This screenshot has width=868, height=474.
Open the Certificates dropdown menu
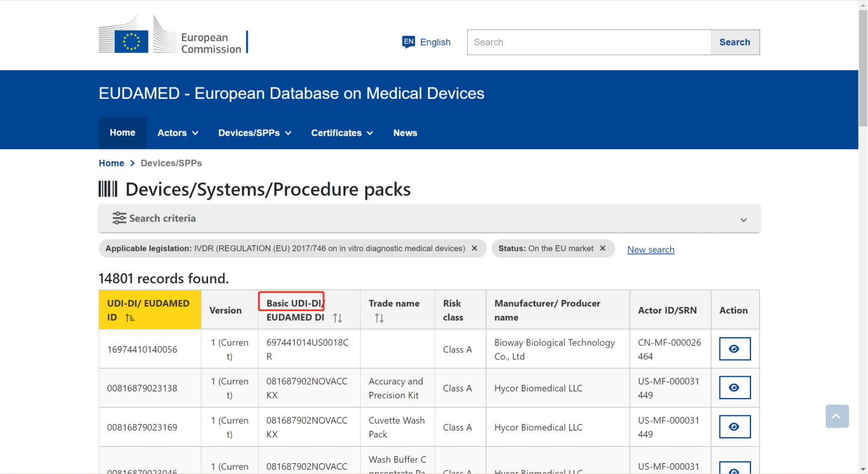342,133
